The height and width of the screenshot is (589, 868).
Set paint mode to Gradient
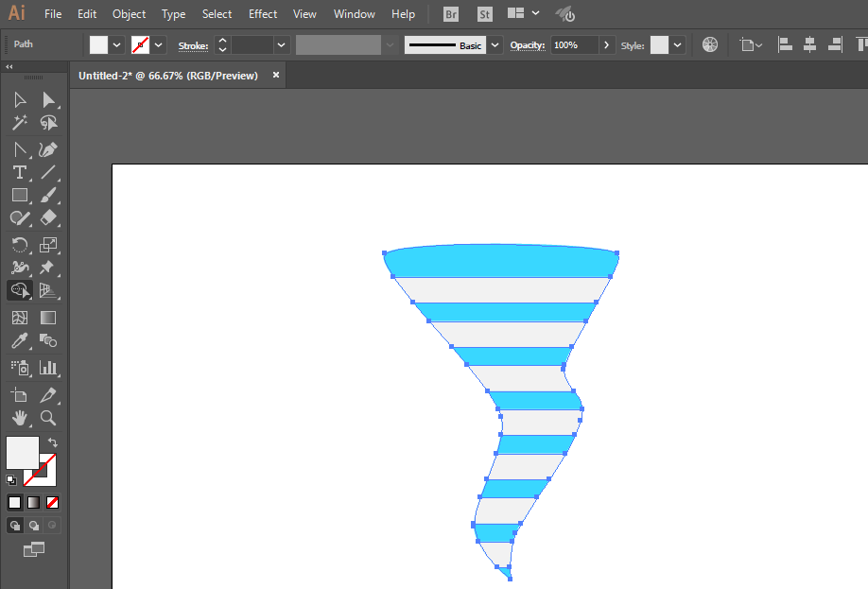34,502
